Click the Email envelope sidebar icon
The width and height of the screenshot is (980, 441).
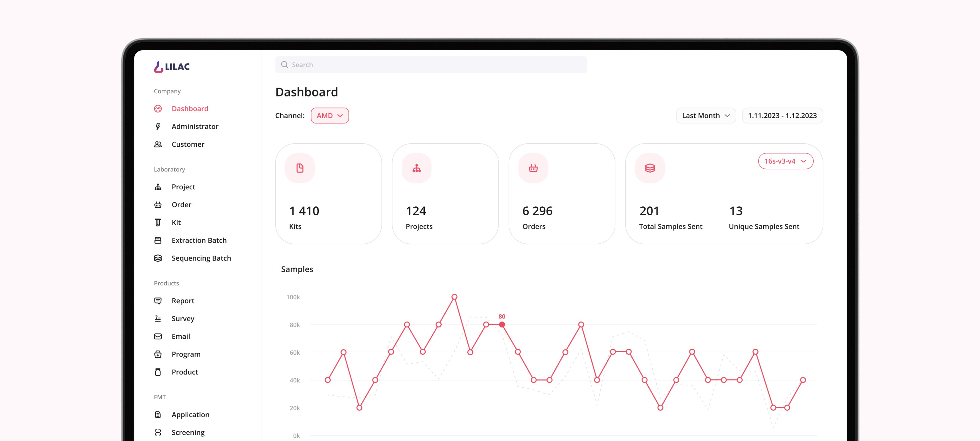158,336
